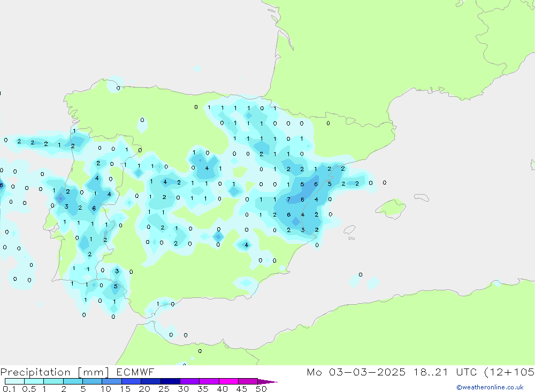
Task: Click the 'Mo 03-03-2025' date text
Action: 356,372
